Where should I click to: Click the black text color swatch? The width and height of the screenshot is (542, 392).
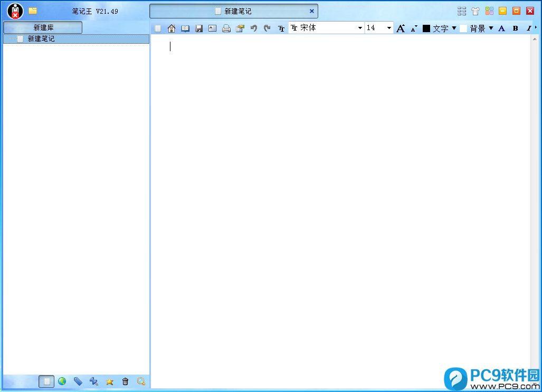coord(426,28)
